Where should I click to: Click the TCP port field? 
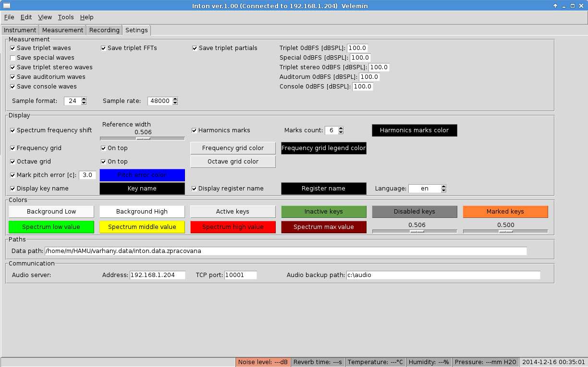241,275
